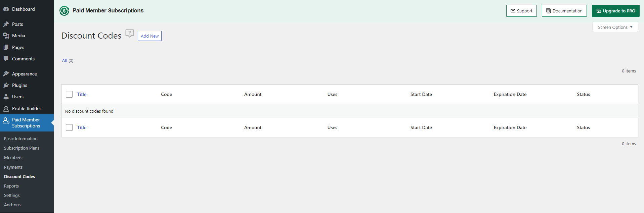This screenshot has height=213, width=644.
Task: Click the Support button
Action: point(521,11)
